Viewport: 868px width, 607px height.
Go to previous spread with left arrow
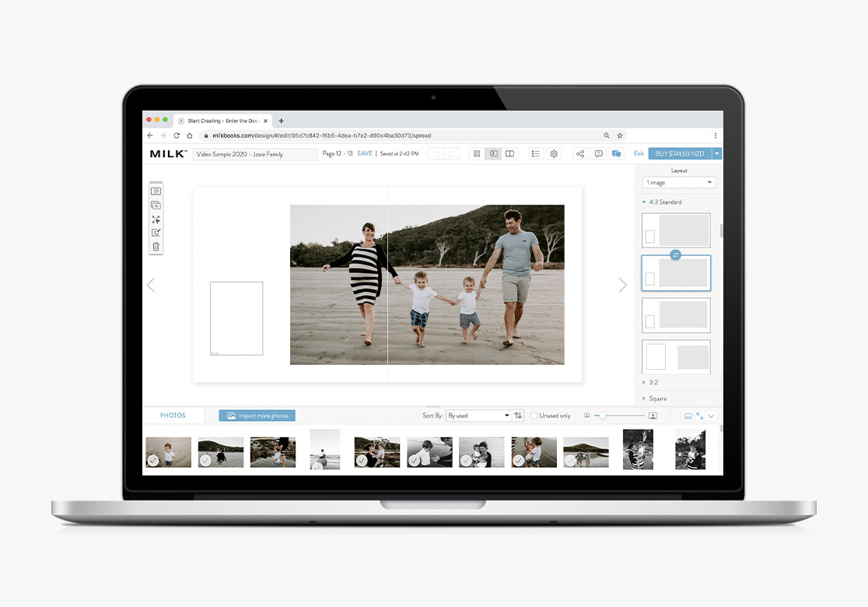151,285
